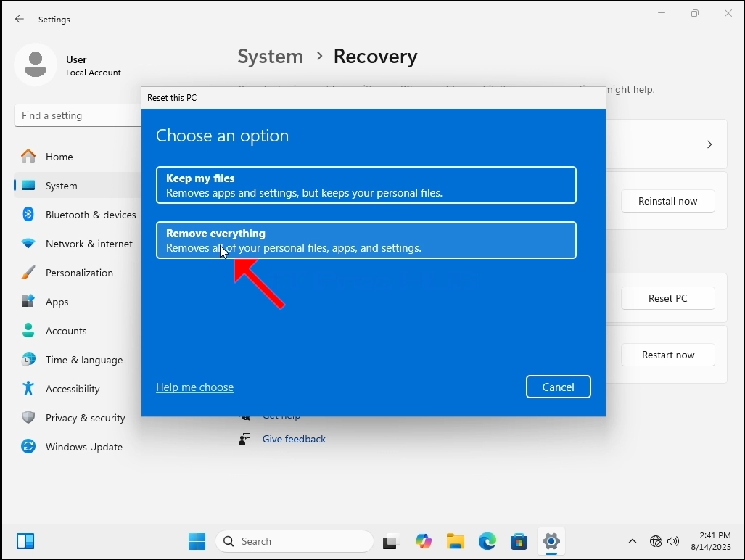Image resolution: width=745 pixels, height=560 pixels.
Task: Open Personalization settings
Action: click(78, 273)
